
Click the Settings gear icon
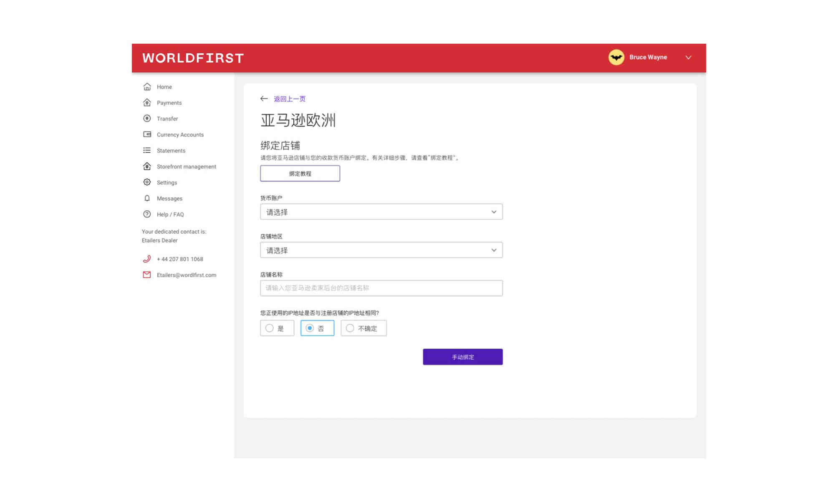point(147,182)
